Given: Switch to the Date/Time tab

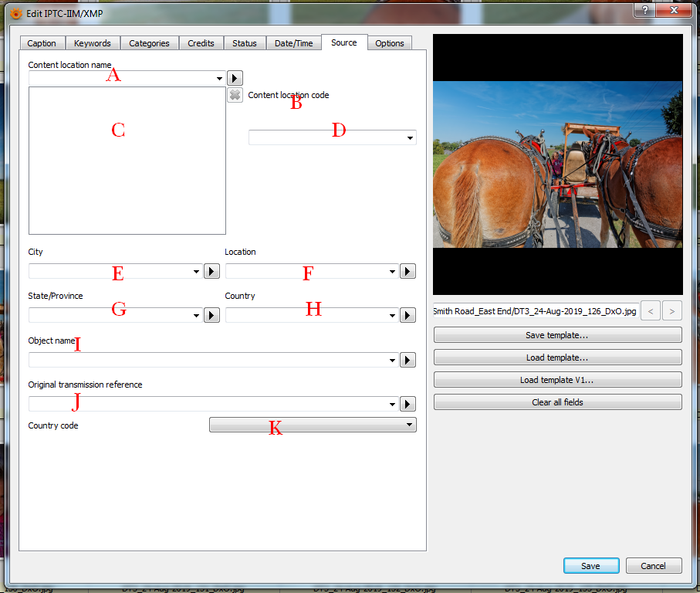Looking at the screenshot, I should 294,43.
